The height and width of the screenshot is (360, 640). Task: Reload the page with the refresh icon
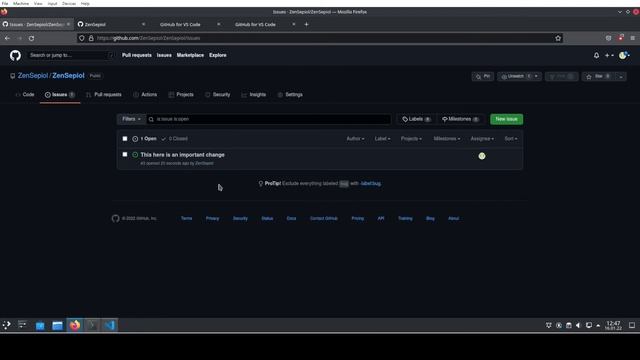31,38
